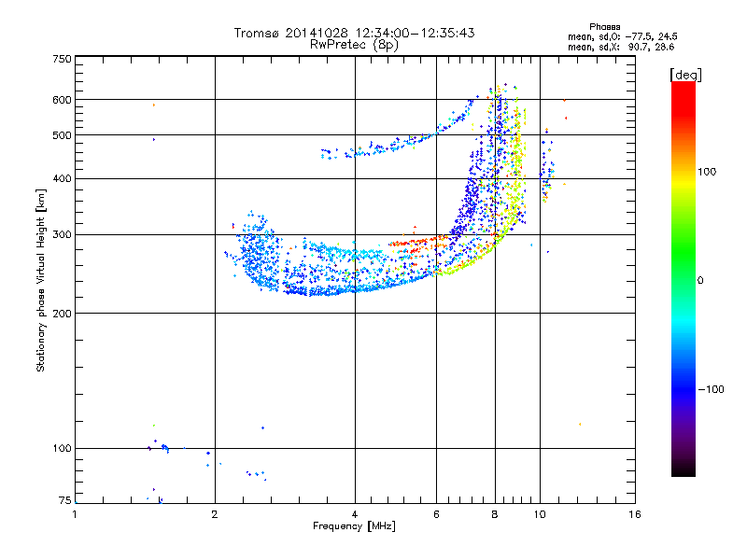This screenshot has height=560, width=747.
Task: Click the frequency tick label "6"
Action: [436, 514]
